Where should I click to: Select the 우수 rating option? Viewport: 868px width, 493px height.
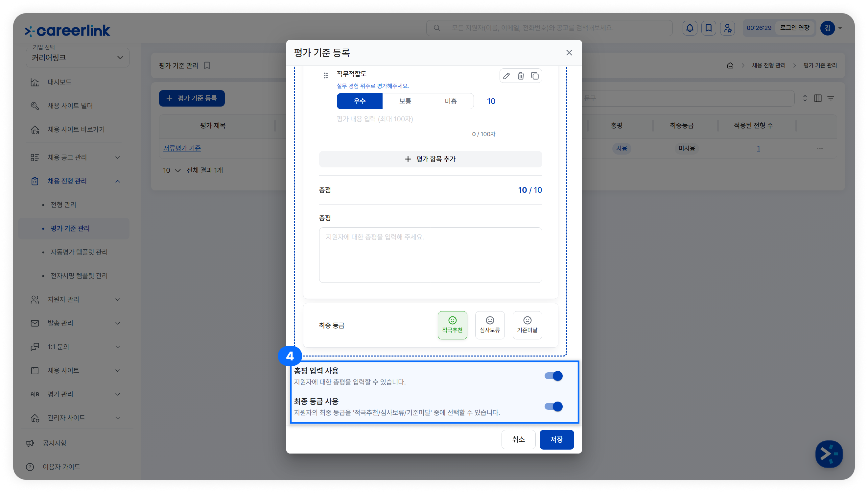pyautogui.click(x=360, y=101)
